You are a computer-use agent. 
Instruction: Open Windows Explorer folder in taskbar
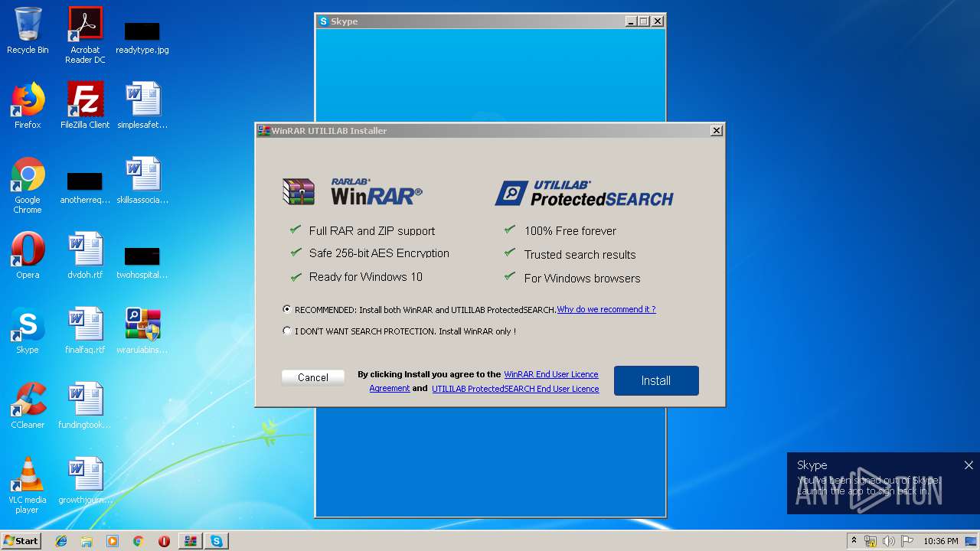pos(87,541)
